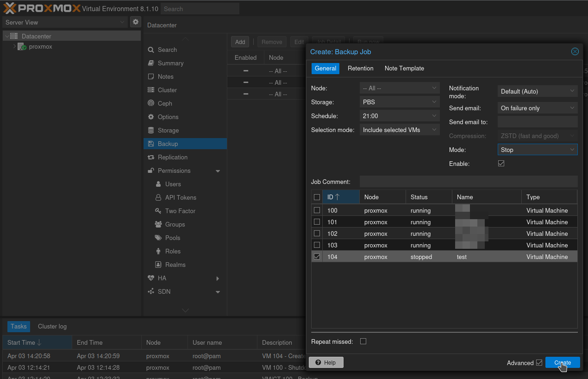Click the Send email to field
This screenshot has height=379, width=588.
point(538,122)
